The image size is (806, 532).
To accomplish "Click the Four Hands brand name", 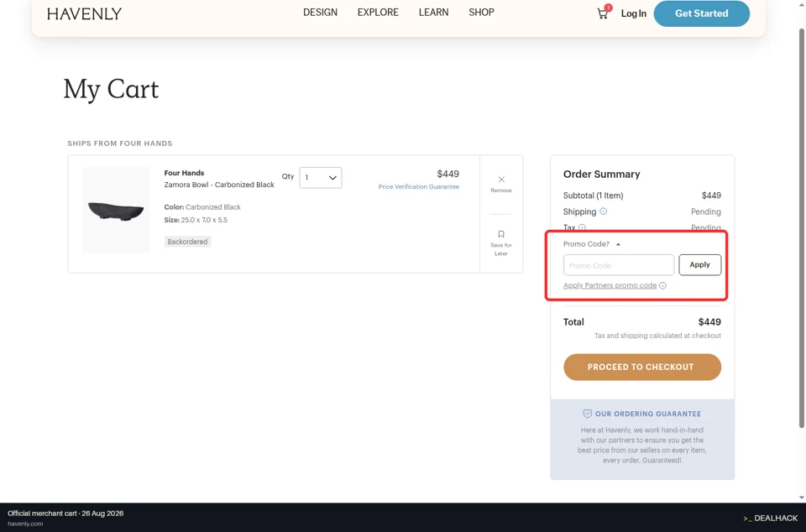I will [184, 173].
